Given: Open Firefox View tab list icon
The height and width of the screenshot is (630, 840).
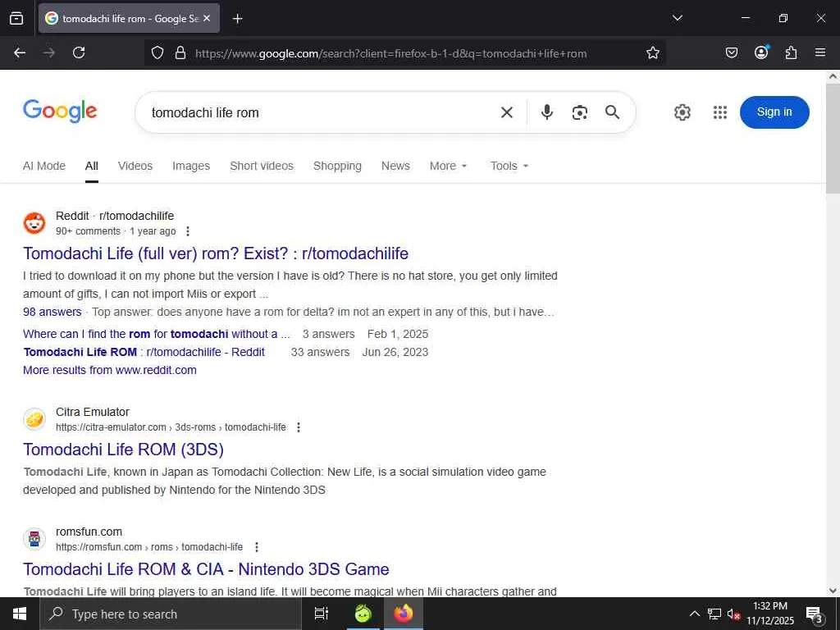Looking at the screenshot, I should coord(16,18).
